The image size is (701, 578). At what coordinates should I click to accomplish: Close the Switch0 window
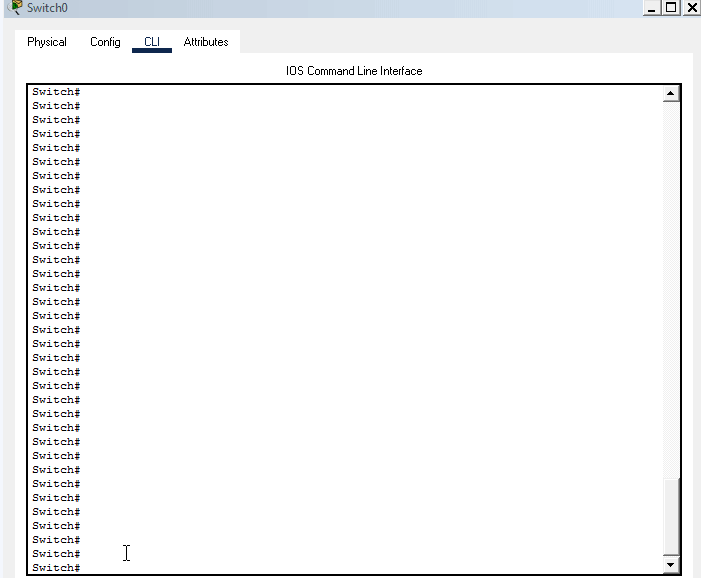click(691, 8)
